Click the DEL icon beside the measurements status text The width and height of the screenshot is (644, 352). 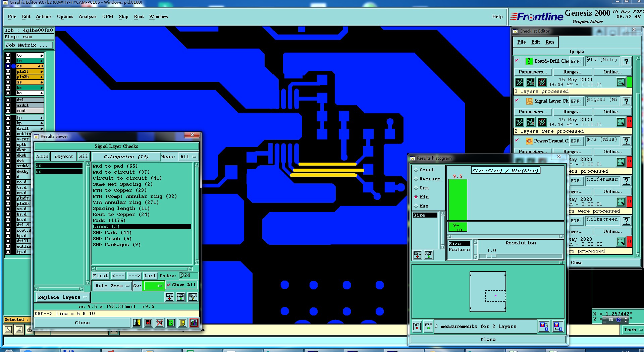(417, 326)
